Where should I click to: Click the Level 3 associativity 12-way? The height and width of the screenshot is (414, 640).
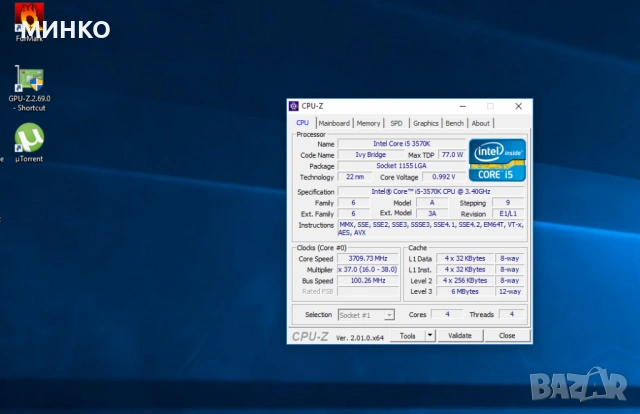[x=510, y=292]
